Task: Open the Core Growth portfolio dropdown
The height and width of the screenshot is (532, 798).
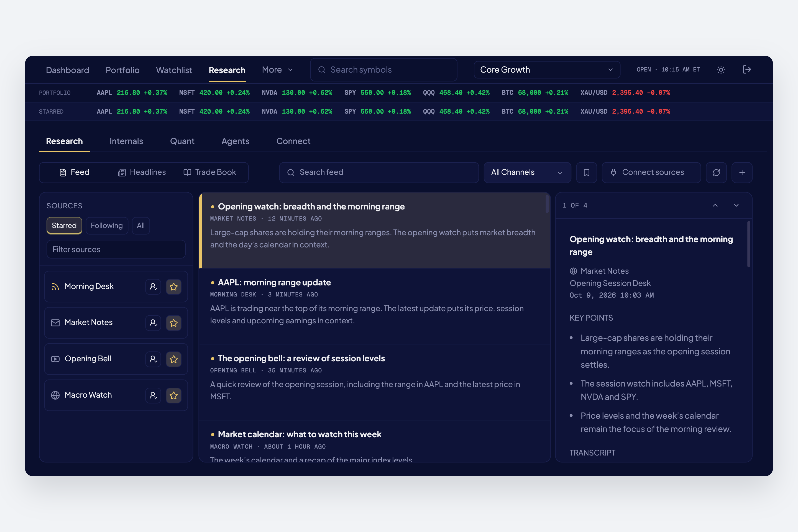Action: (x=547, y=70)
